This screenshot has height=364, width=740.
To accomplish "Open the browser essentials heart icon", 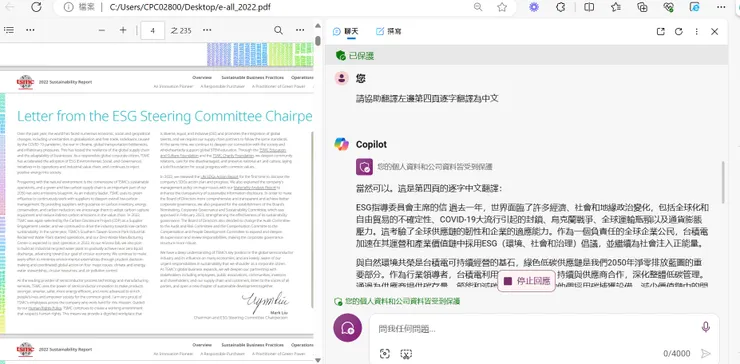I will (x=668, y=7).
